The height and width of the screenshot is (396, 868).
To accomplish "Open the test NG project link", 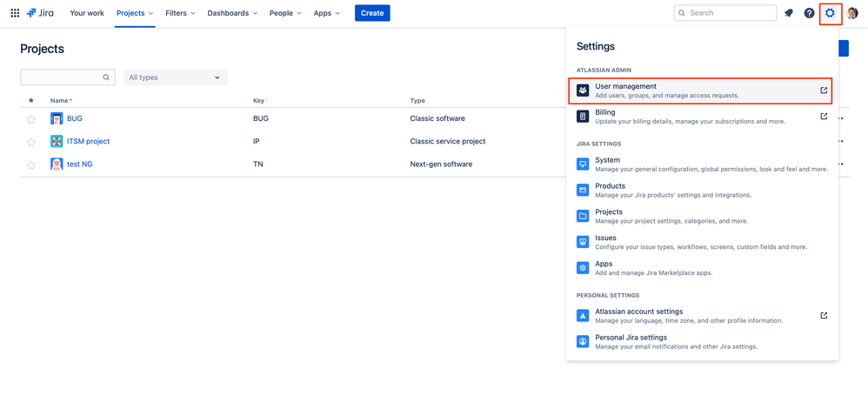I will point(80,164).
